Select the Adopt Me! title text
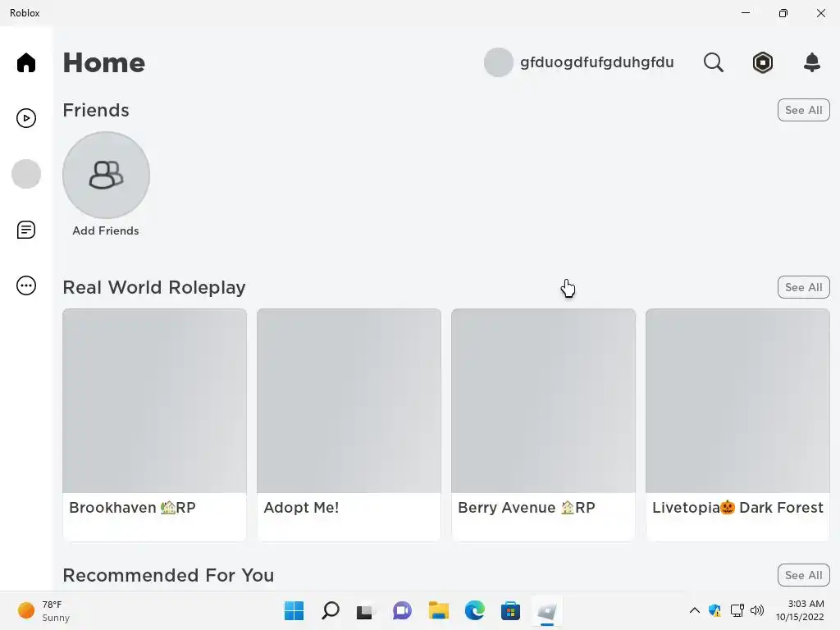 tap(301, 507)
